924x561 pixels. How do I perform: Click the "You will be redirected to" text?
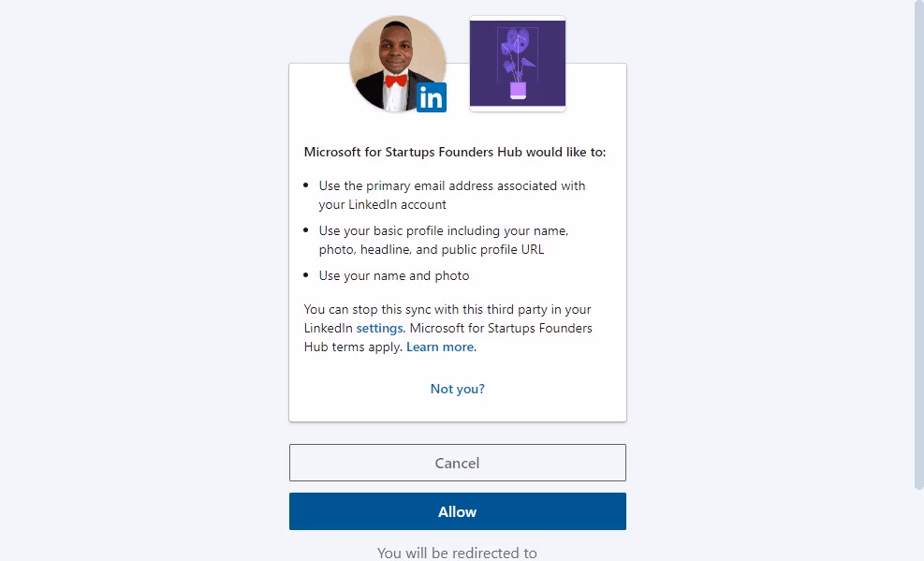point(457,553)
